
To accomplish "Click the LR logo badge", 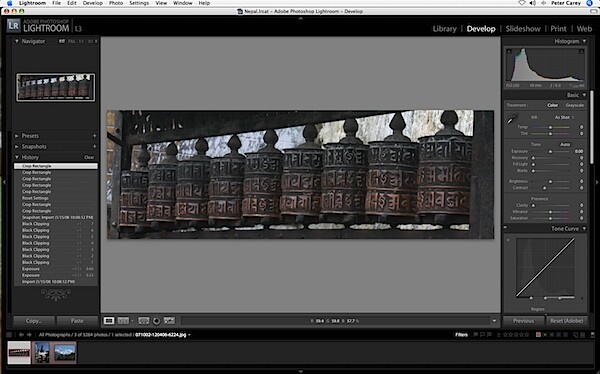I will pos(13,26).
